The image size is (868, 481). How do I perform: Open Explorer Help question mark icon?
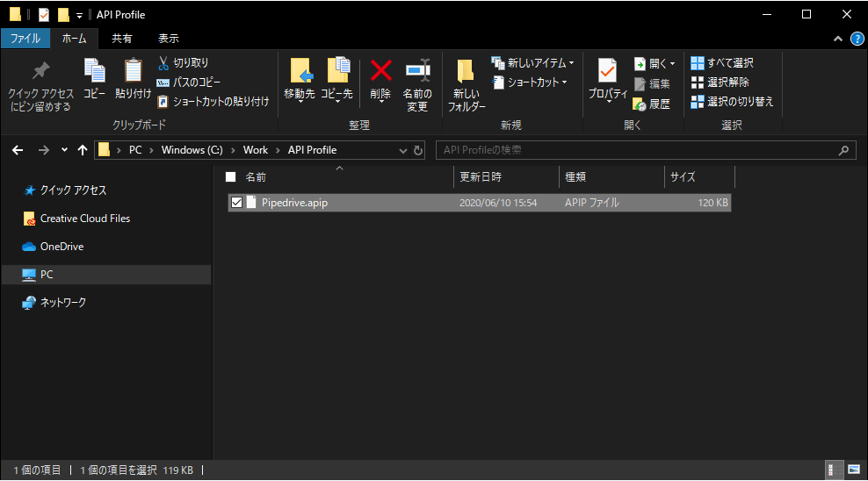857,39
